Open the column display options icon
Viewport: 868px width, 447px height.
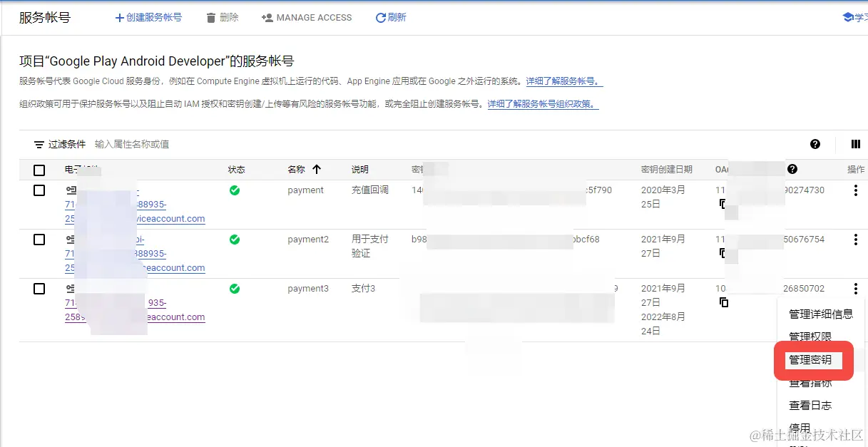856,144
